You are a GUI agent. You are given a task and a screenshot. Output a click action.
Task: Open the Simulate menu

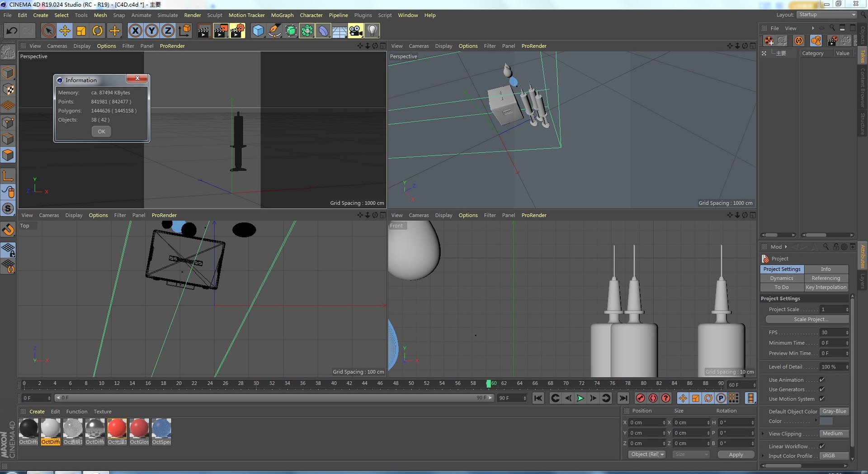click(x=168, y=15)
